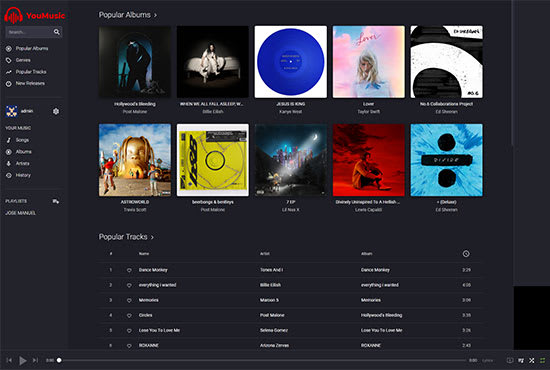Skip to the next track
The height and width of the screenshot is (370, 550).
click(x=35, y=360)
